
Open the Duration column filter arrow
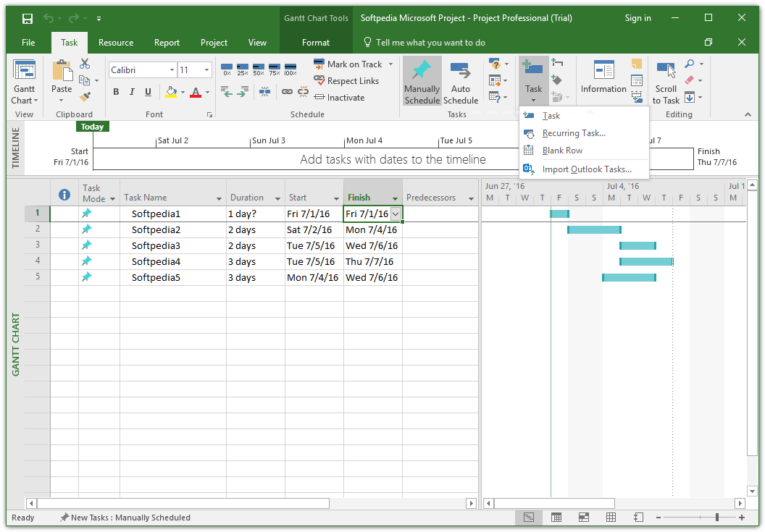click(x=277, y=198)
